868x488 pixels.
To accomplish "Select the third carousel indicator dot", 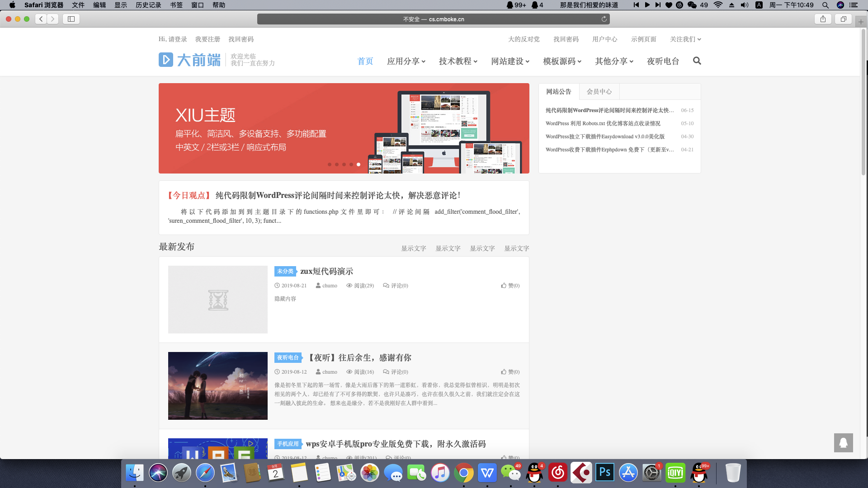I will (344, 164).
